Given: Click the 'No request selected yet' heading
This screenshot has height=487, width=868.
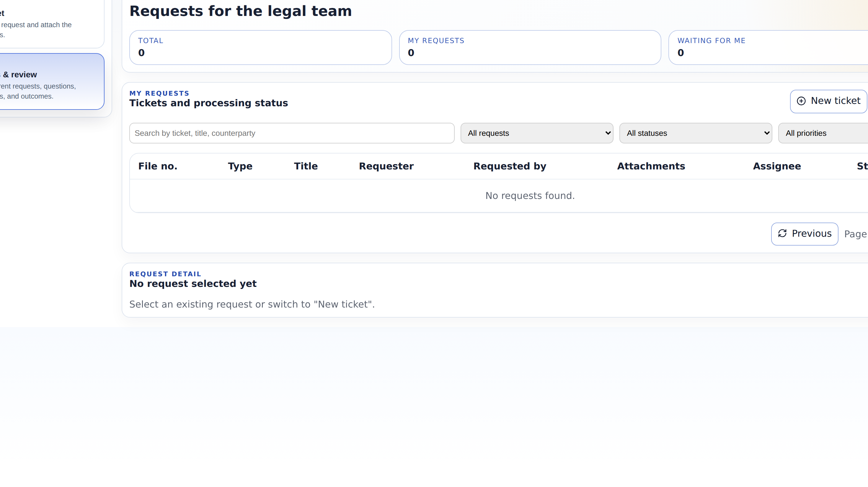Looking at the screenshot, I should click(x=193, y=284).
